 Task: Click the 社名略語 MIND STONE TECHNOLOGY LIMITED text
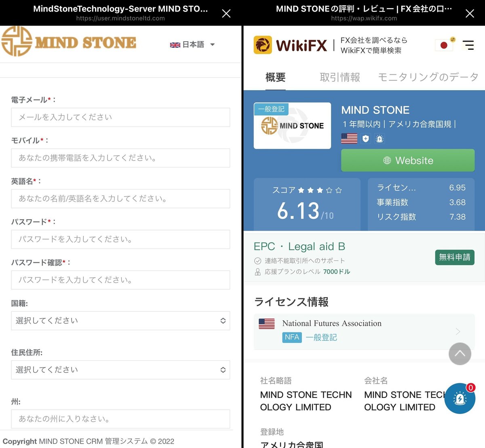[306, 401]
